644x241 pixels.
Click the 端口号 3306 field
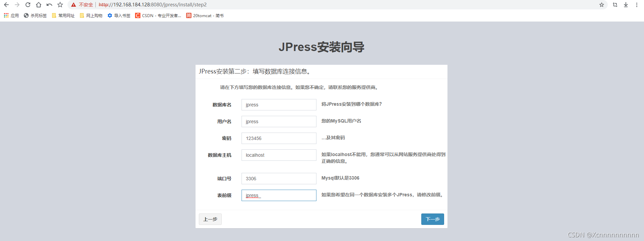(x=279, y=179)
